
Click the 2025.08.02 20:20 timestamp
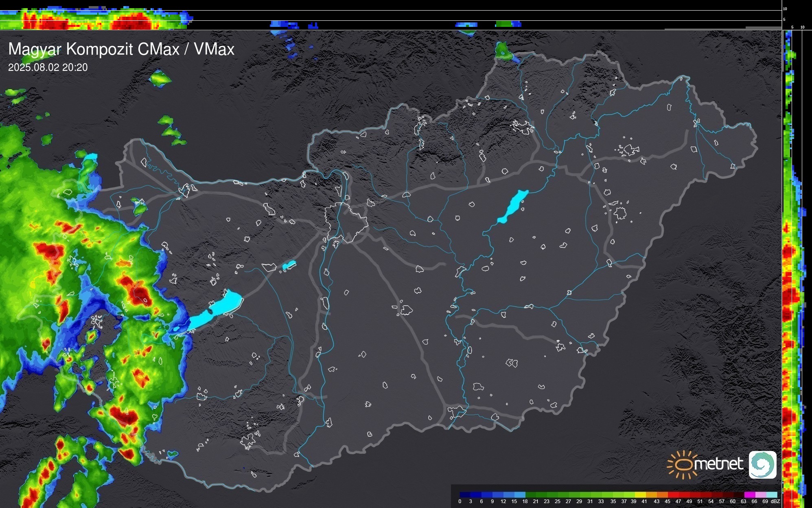(48, 68)
